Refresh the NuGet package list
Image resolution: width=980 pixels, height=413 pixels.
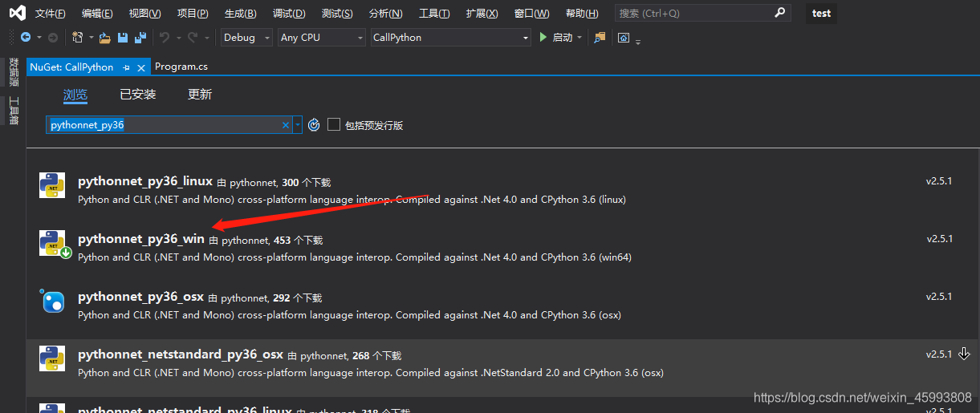[x=314, y=125]
